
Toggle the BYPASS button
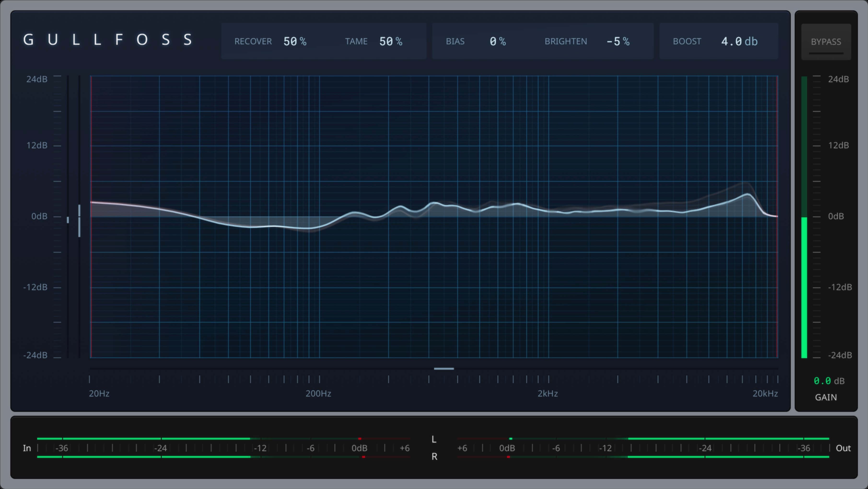(826, 42)
